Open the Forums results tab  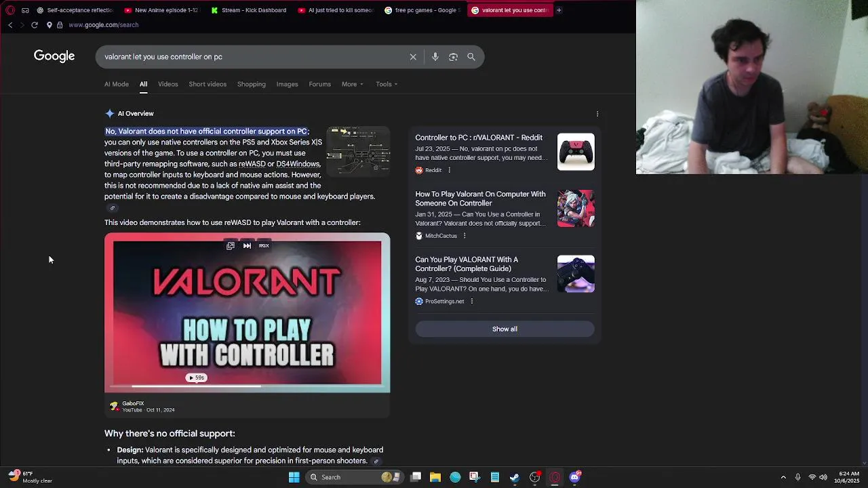320,84
